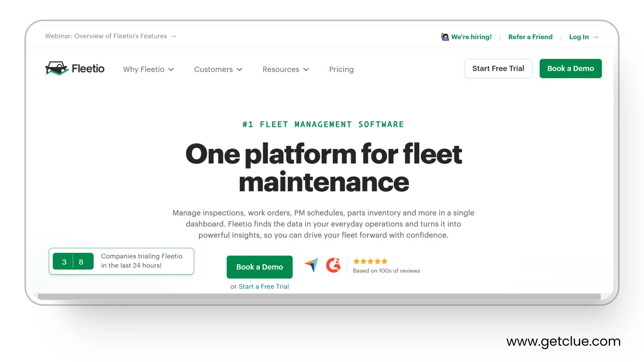Expand the Resources dropdown chevron
This screenshot has width=644, height=362.
pyautogui.click(x=306, y=69)
